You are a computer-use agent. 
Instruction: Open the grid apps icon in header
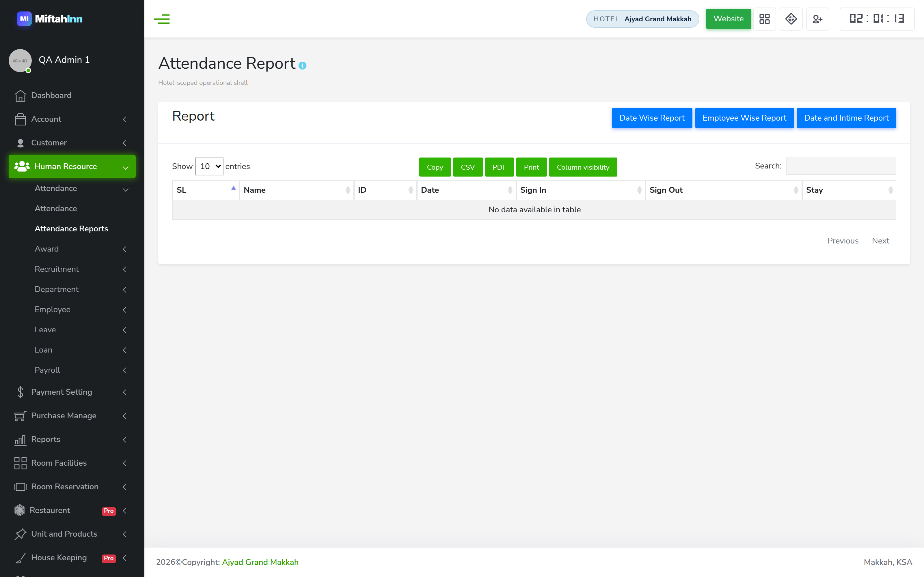(x=764, y=19)
